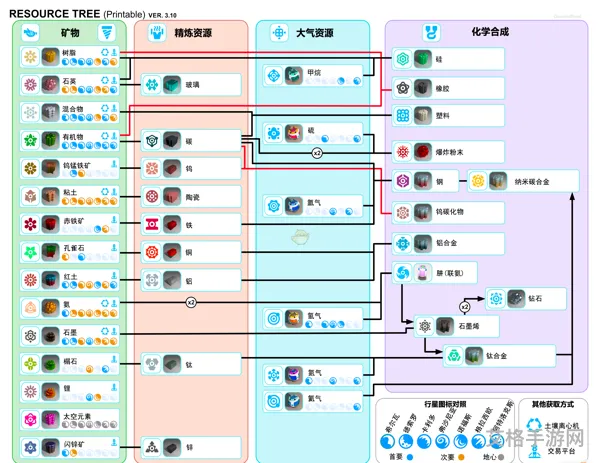Click the blue 首要 legend dot
Viewport: 600px width, 463px height.
[410, 457]
